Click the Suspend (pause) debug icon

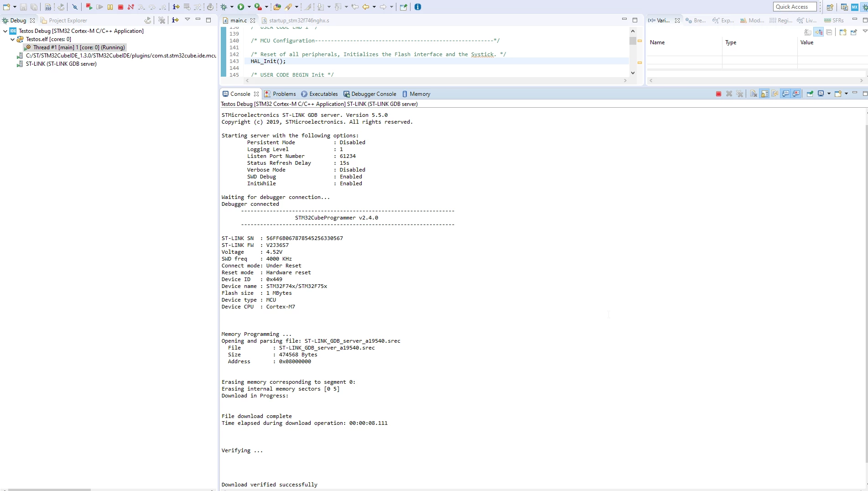click(x=110, y=7)
